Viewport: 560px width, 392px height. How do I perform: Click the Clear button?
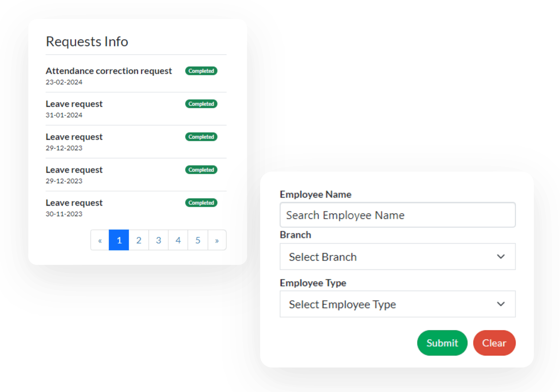(x=495, y=342)
